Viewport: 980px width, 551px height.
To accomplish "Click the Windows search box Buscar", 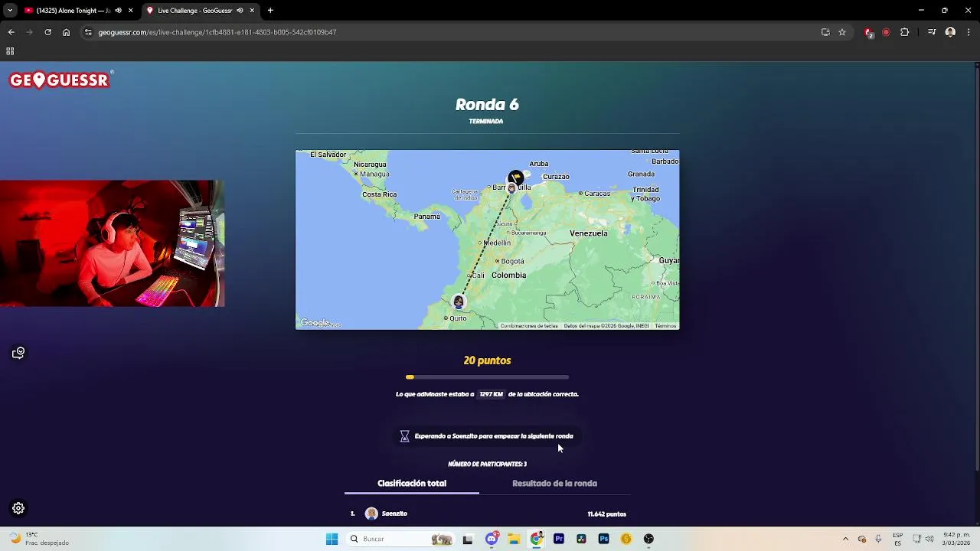I will (400, 539).
